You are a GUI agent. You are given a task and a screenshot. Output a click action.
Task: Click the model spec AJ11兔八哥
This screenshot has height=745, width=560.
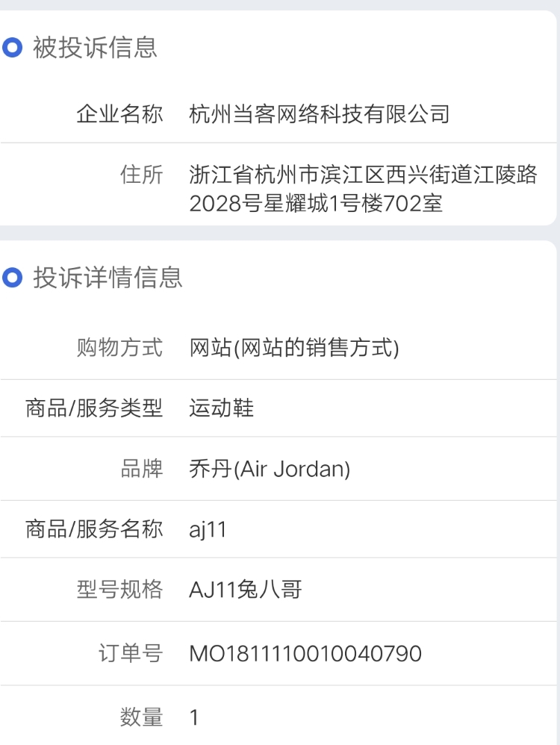[x=246, y=590]
